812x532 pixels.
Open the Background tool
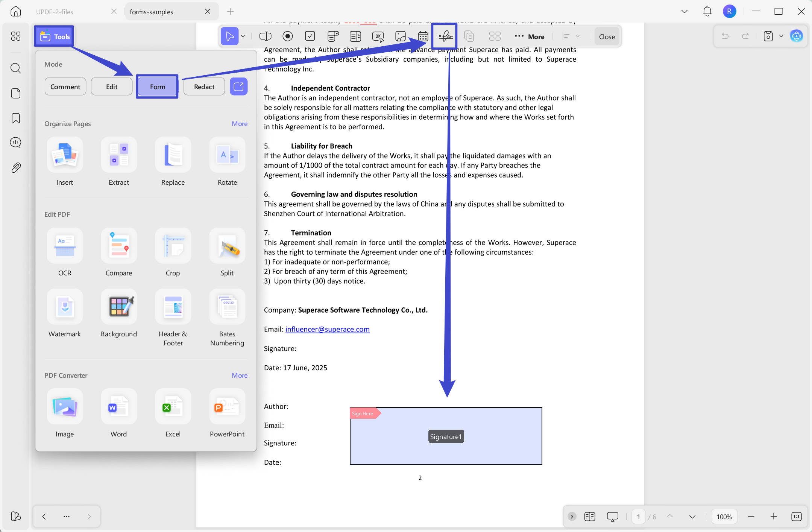pos(119,313)
